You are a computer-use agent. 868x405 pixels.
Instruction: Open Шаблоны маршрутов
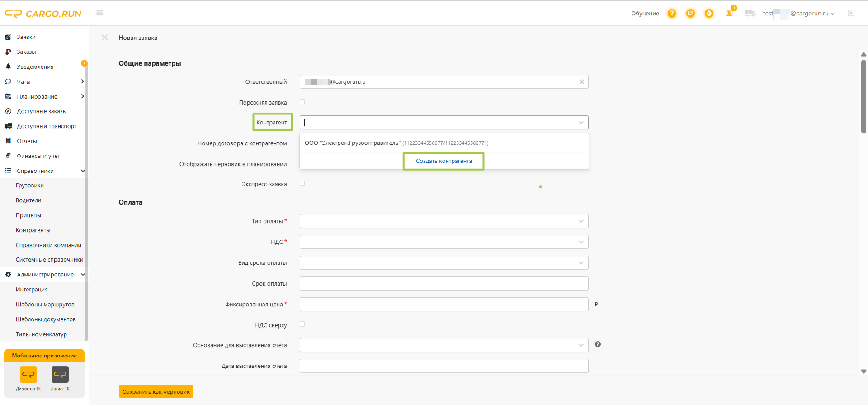pyautogui.click(x=45, y=305)
